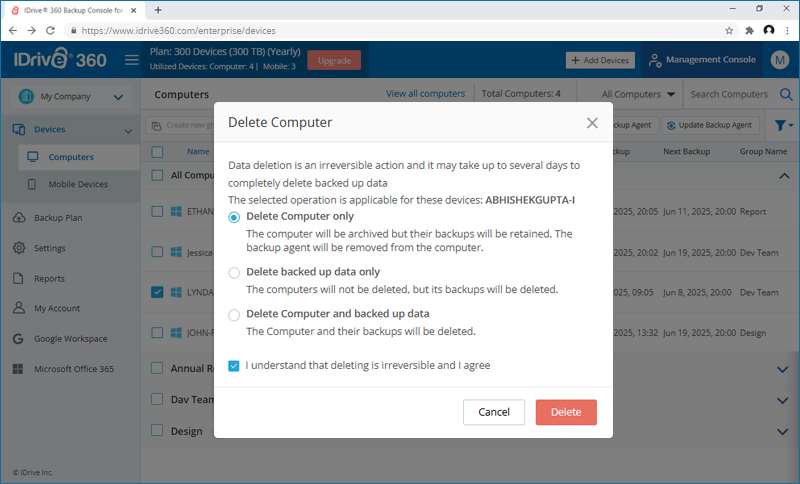Click the Cancel button

pos(494,412)
